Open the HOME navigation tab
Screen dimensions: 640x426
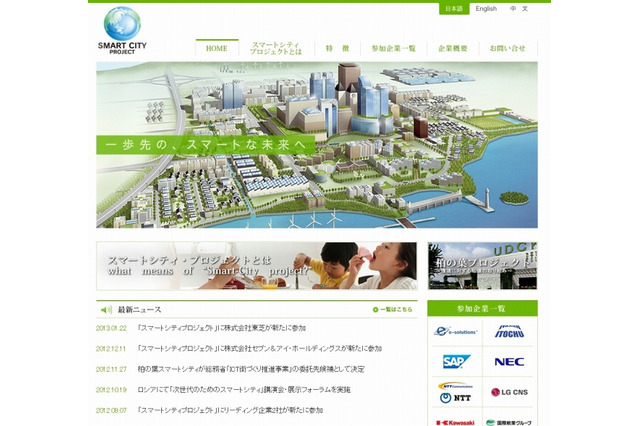coord(217,48)
